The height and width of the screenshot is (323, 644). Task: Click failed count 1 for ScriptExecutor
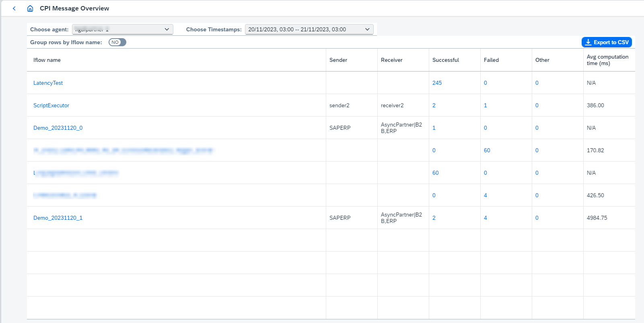click(486, 105)
